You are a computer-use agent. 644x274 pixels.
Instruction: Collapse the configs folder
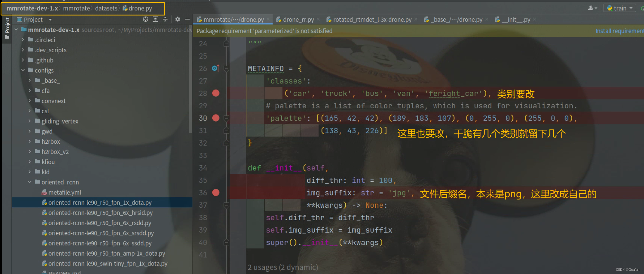[23, 70]
